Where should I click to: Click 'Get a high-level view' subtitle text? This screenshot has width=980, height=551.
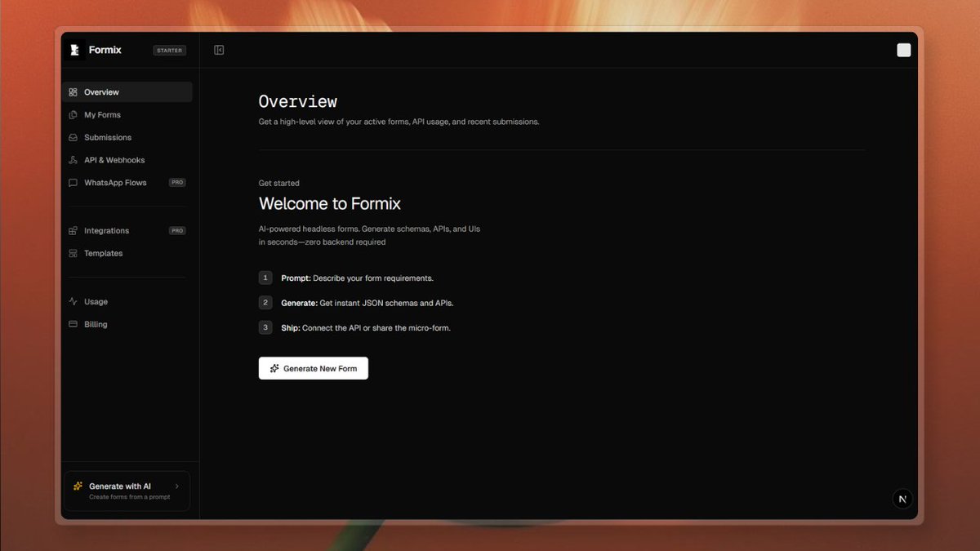399,122
